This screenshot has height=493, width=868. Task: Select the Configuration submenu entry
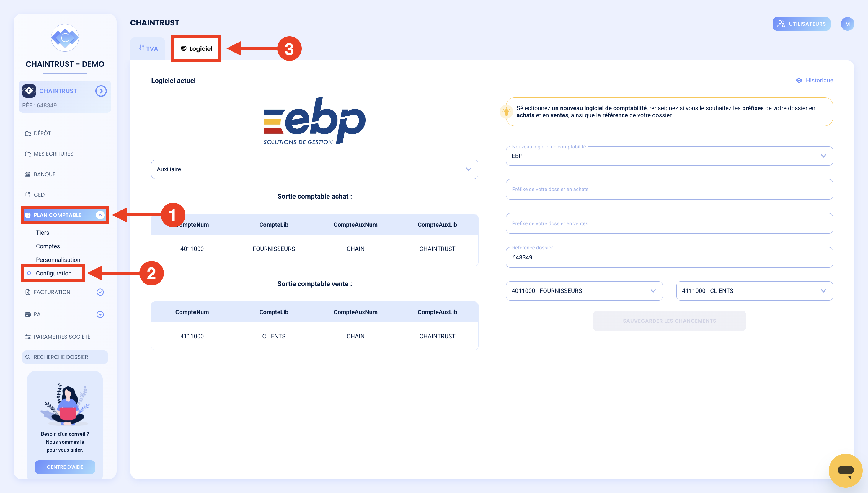54,273
